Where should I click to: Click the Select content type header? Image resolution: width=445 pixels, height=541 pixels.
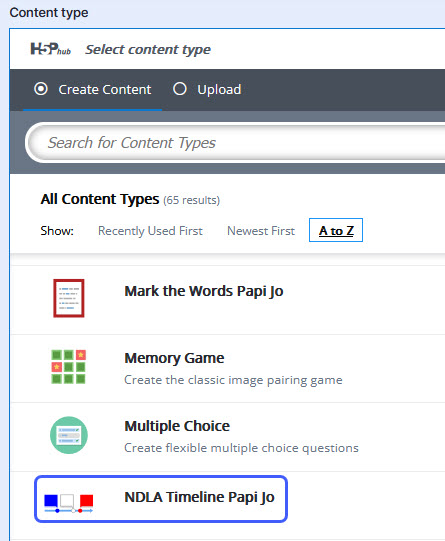click(x=148, y=50)
